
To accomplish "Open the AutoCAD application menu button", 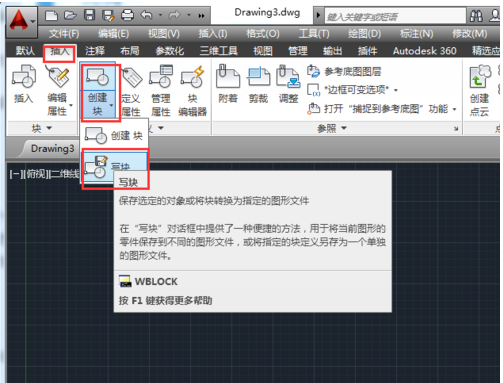I will coord(21,22).
